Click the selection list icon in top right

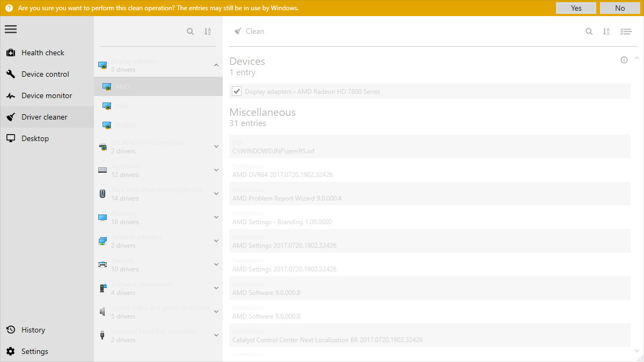click(626, 31)
